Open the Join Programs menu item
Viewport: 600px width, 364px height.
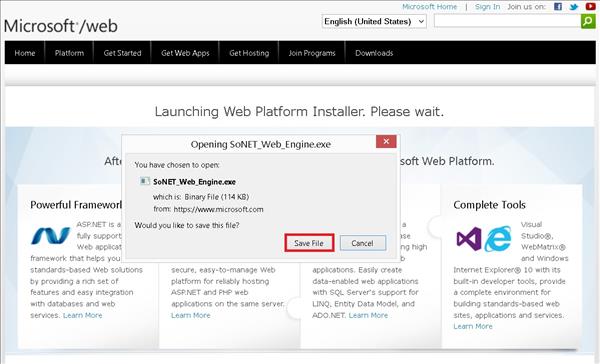click(312, 53)
